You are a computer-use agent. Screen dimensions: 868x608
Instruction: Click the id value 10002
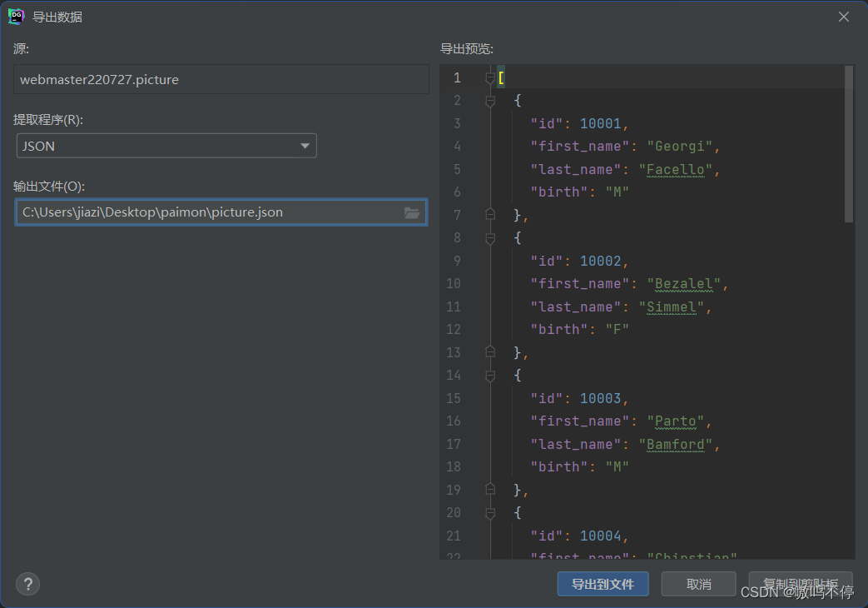[x=601, y=261]
